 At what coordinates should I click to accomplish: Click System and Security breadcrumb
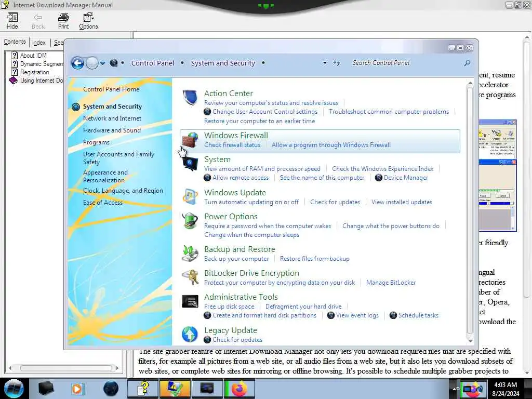[222, 63]
